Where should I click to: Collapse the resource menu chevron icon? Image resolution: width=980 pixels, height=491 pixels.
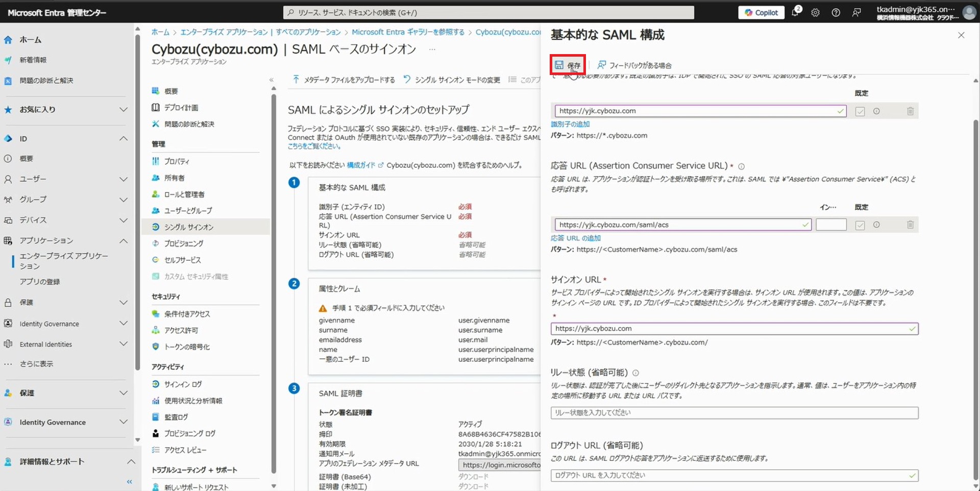pyautogui.click(x=272, y=80)
